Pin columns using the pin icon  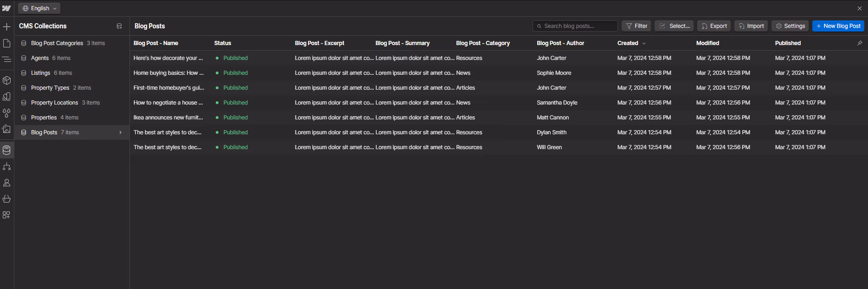point(860,43)
